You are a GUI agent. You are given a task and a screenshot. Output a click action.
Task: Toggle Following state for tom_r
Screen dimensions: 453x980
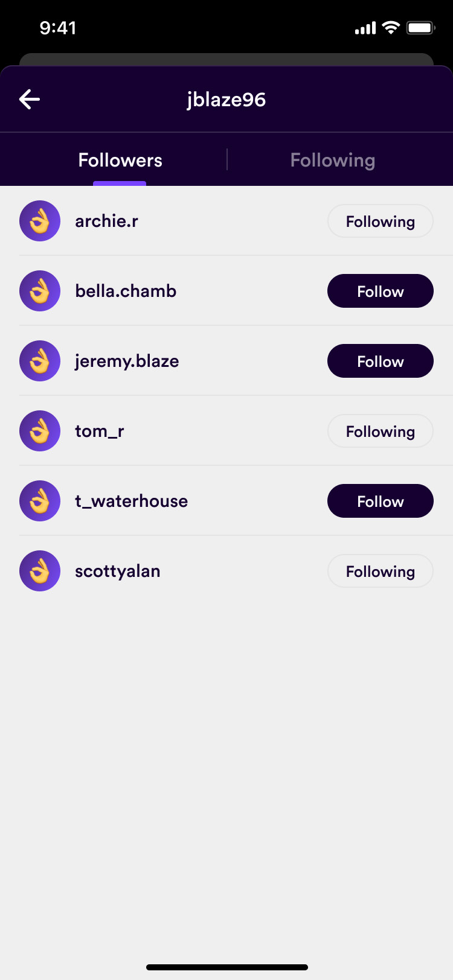click(x=380, y=431)
